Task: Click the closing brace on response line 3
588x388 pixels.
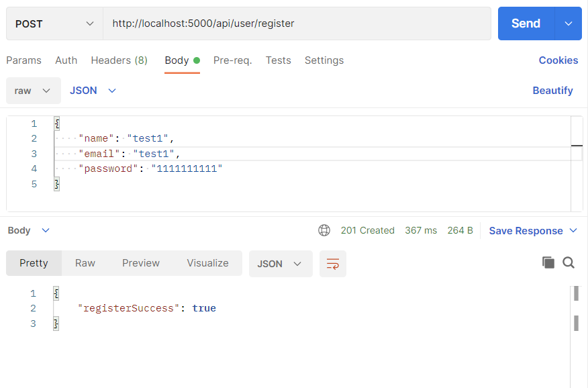Action: (56, 324)
